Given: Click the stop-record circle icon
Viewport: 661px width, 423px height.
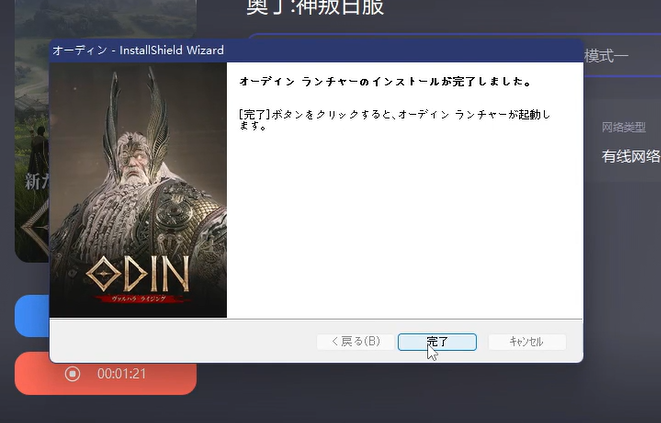Looking at the screenshot, I should (72, 374).
